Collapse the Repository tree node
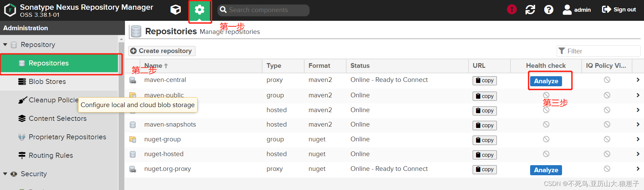The width and height of the screenshot is (644, 190). (x=5, y=45)
